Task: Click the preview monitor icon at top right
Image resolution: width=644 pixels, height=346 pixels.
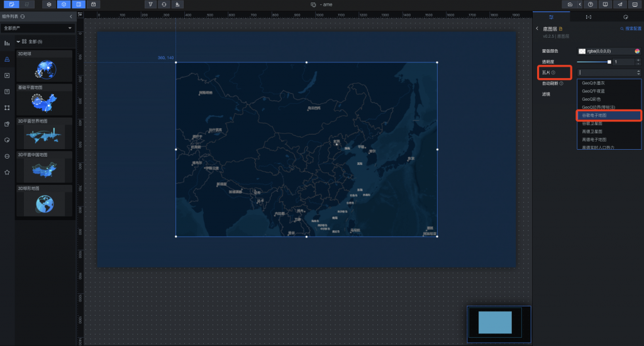Action: point(635,4)
